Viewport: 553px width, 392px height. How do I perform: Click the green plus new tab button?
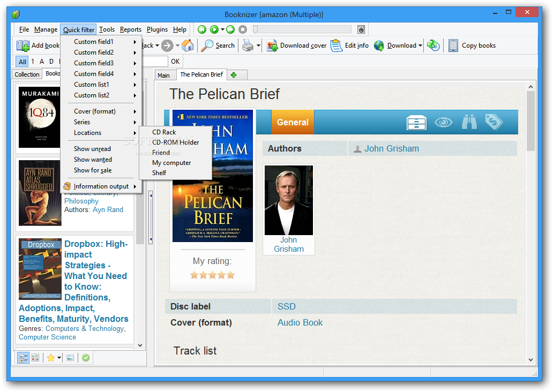coord(234,75)
